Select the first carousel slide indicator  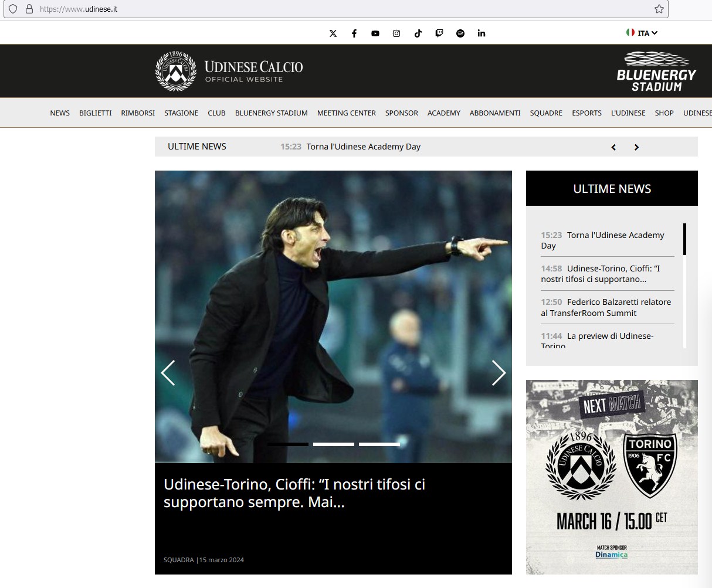(x=288, y=444)
